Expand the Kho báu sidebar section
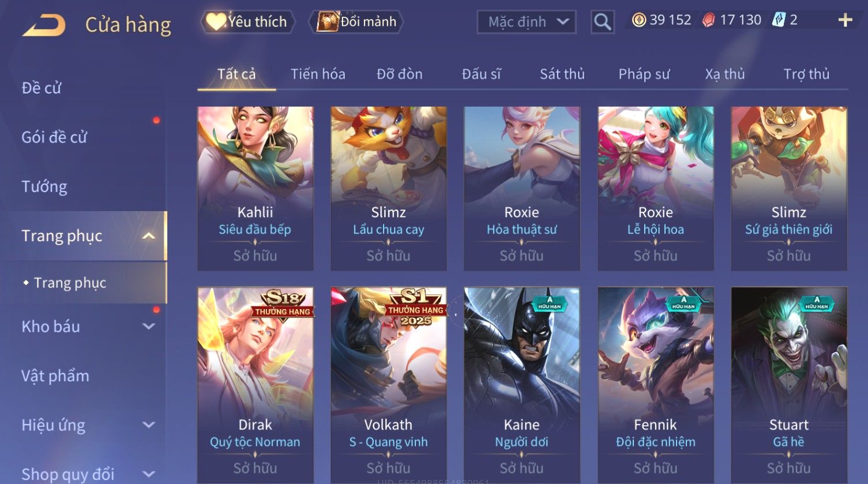The image size is (868, 484). 148,327
